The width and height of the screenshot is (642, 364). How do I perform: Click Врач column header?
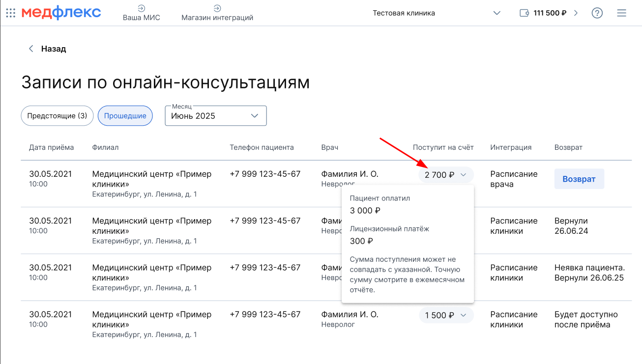click(330, 147)
